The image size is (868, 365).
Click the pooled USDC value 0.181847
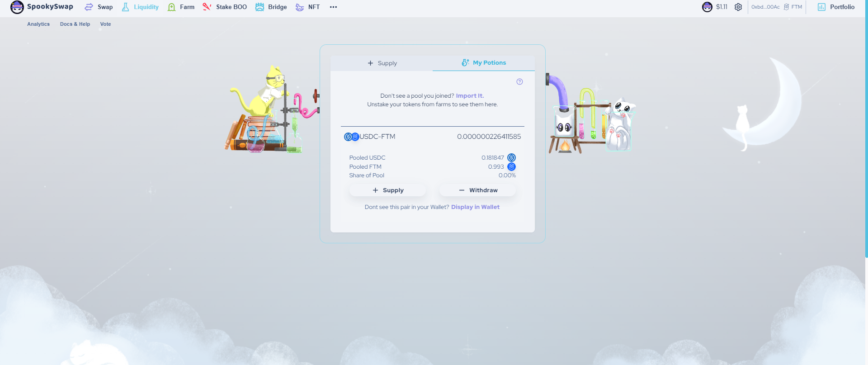[492, 158]
